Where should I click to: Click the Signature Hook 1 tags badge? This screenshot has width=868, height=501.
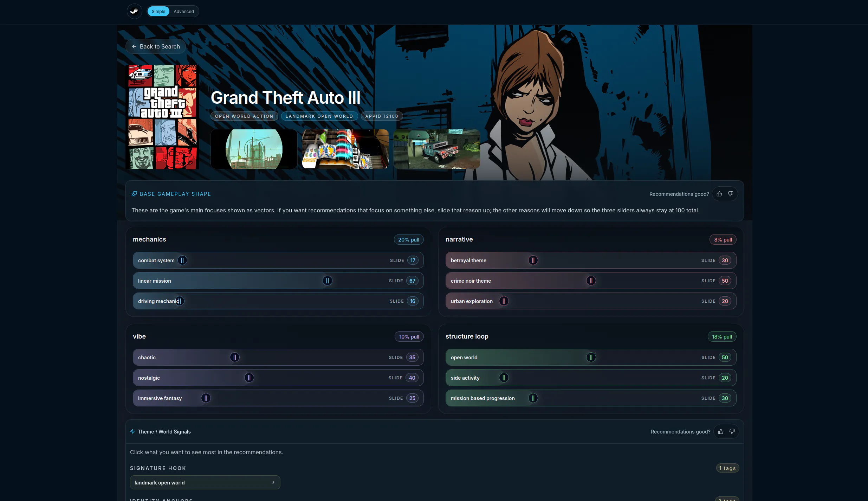pyautogui.click(x=727, y=468)
